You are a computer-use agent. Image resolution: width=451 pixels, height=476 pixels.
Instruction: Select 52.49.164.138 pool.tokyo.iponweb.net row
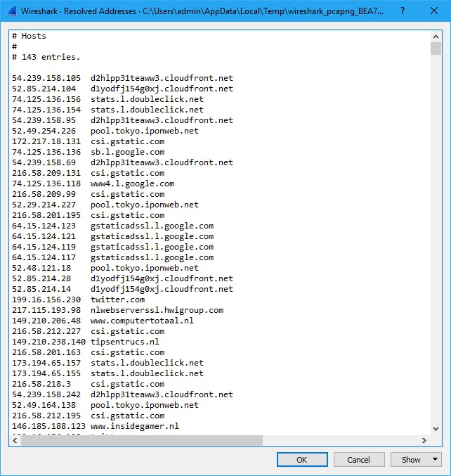pyautogui.click(x=105, y=405)
